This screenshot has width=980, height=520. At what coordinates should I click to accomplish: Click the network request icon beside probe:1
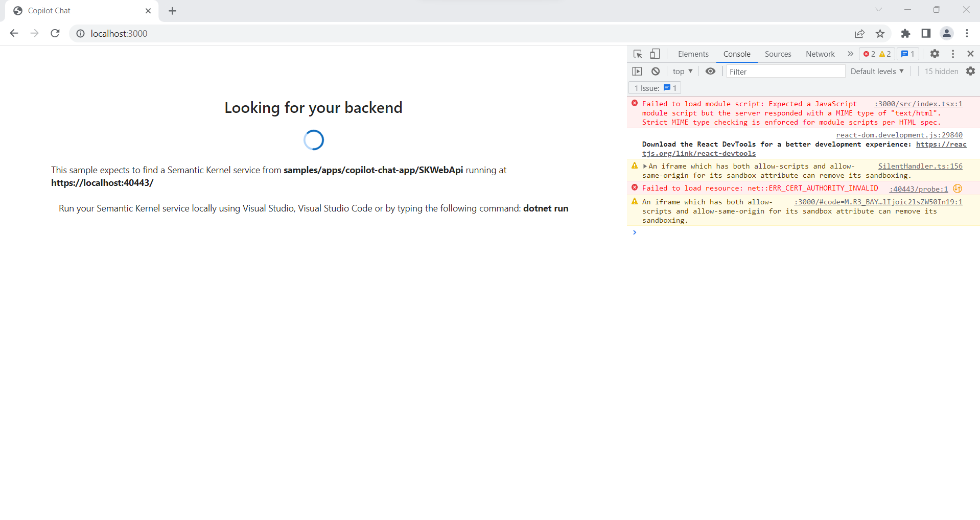[x=958, y=188]
